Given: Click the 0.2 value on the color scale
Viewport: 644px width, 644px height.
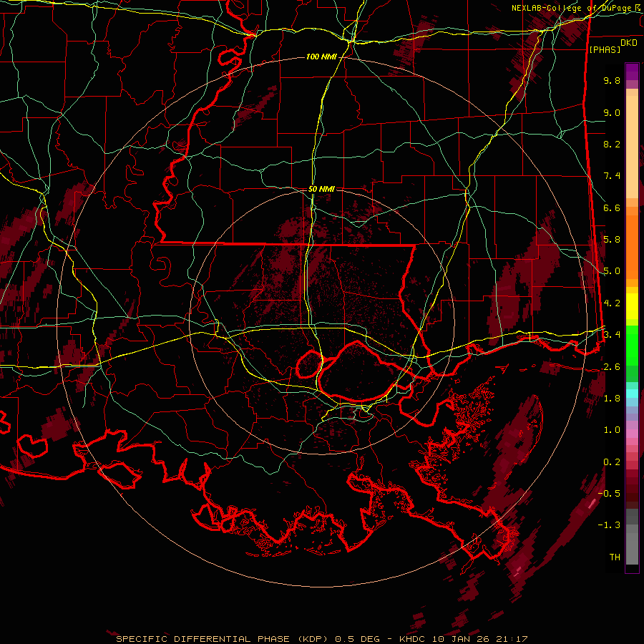Looking at the screenshot, I should tap(612, 462).
